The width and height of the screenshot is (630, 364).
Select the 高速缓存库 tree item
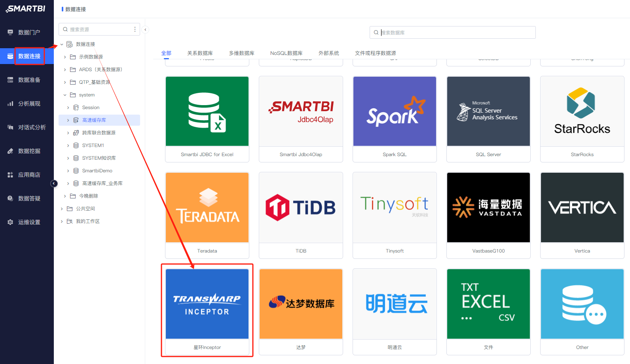coord(99,120)
